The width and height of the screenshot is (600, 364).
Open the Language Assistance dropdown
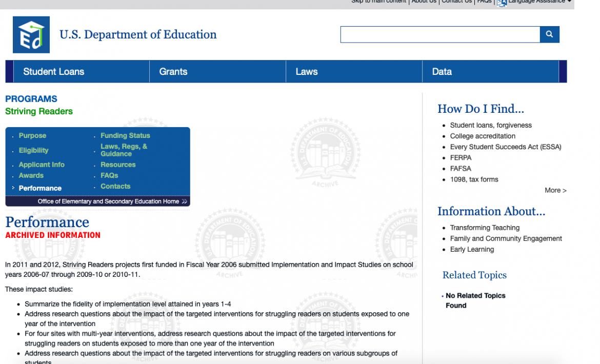point(539,2)
